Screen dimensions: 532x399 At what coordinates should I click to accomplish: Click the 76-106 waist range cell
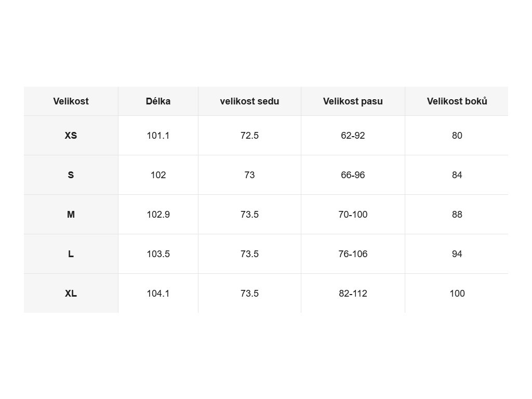[x=353, y=254]
